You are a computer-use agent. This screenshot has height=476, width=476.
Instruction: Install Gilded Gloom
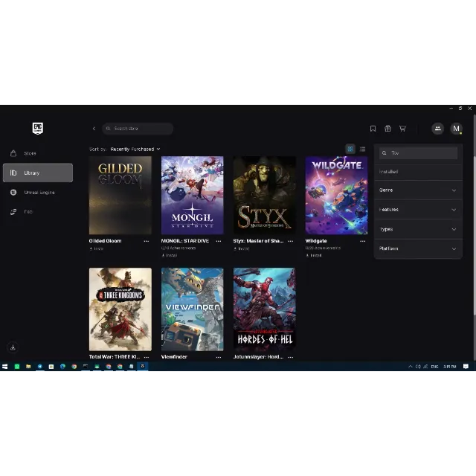click(x=96, y=248)
